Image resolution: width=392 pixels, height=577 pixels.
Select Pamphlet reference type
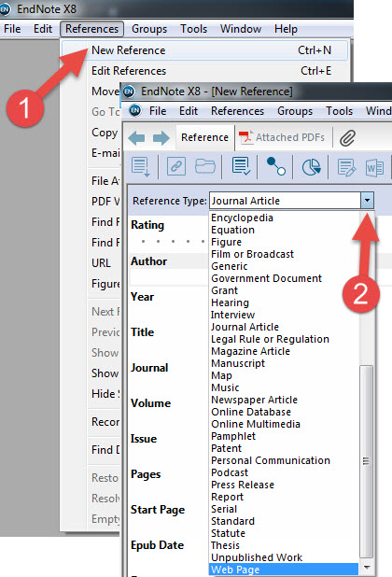click(233, 436)
